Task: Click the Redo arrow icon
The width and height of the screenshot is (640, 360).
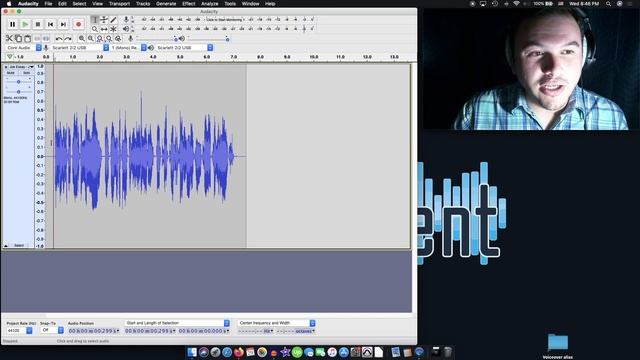Action: pyautogui.click(x=68, y=38)
